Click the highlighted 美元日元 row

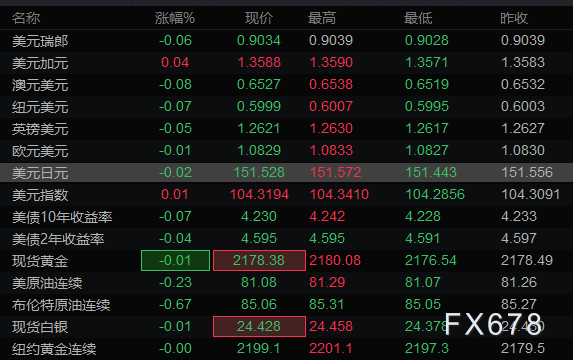(x=286, y=172)
